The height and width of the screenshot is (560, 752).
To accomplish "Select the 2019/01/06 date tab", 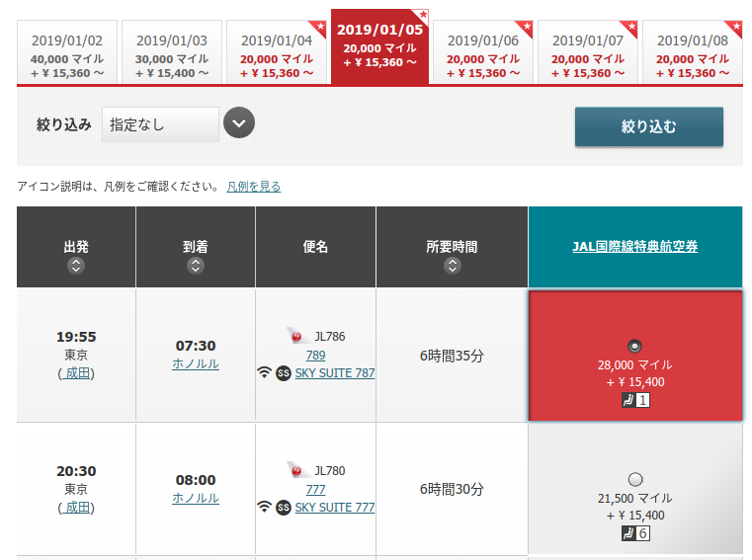I will click(483, 52).
